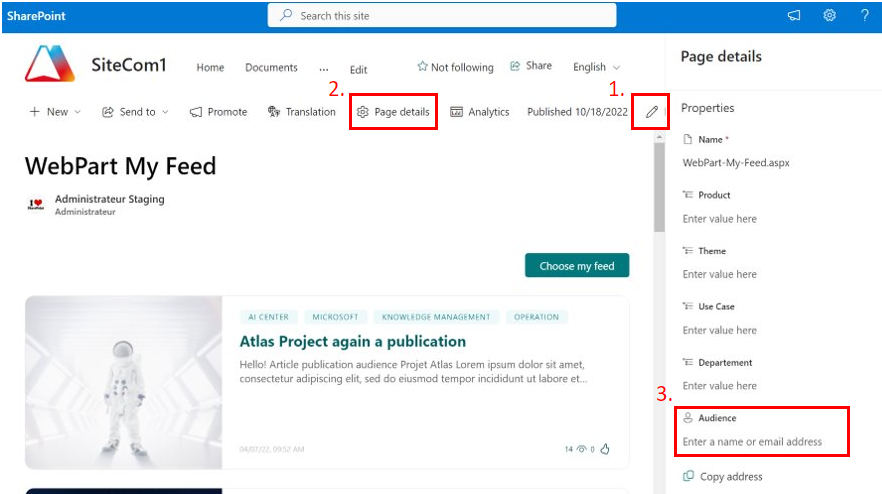Viewport: 882px width, 494px height.
Task: Click the WebPart My Feed page title
Action: click(x=120, y=166)
